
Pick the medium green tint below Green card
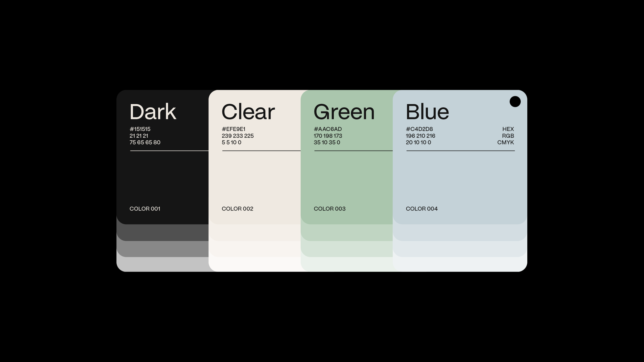click(x=346, y=250)
